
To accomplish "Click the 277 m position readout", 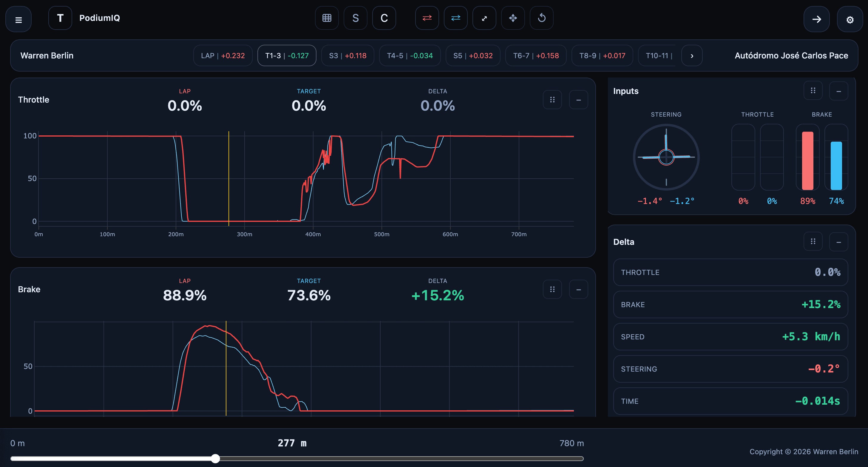I will (x=292, y=443).
